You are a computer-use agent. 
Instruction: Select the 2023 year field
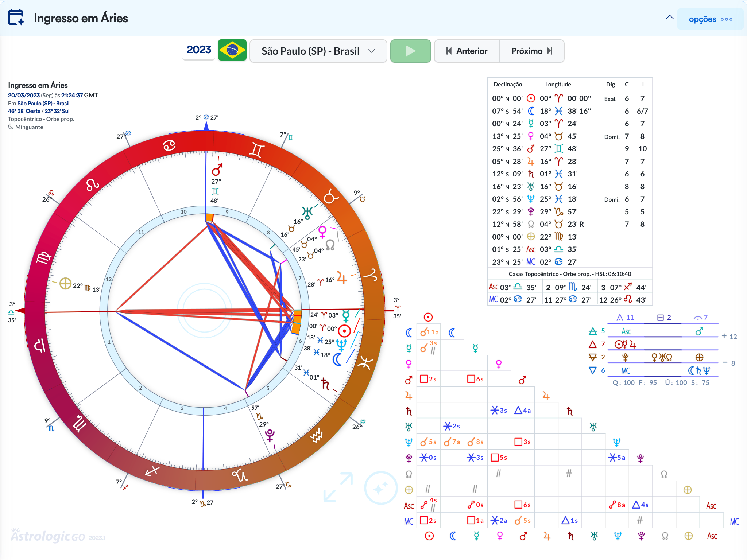pos(199,50)
